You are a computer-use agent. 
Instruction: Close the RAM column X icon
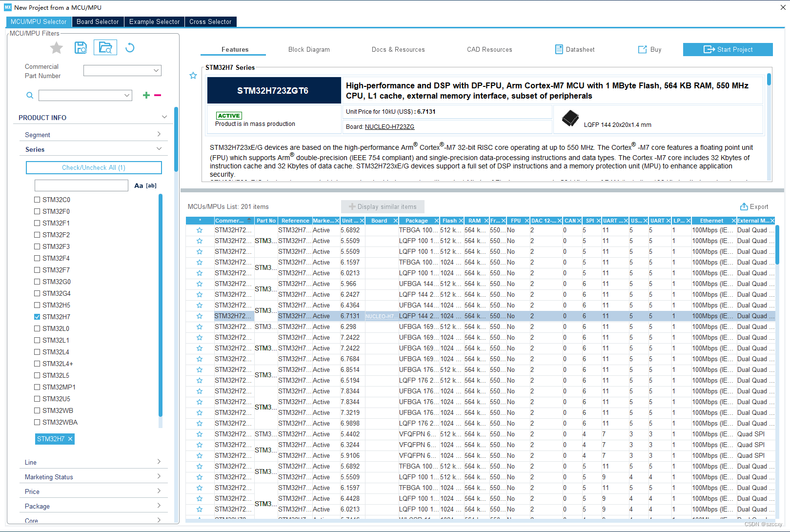pyautogui.click(x=486, y=221)
